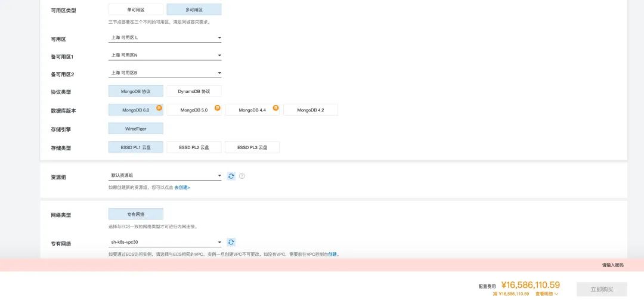Choose ESSD PL3 云盘 storage type
Screen dimensions: 644x307
point(252,147)
